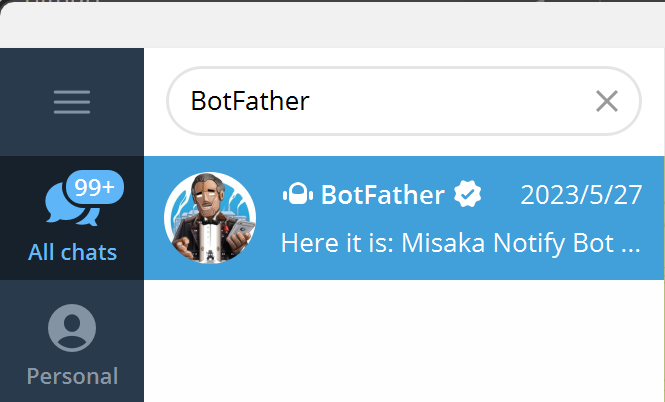Click BotFather's verified checkmark badge
This screenshot has width=665, height=402.
pyautogui.click(x=468, y=195)
